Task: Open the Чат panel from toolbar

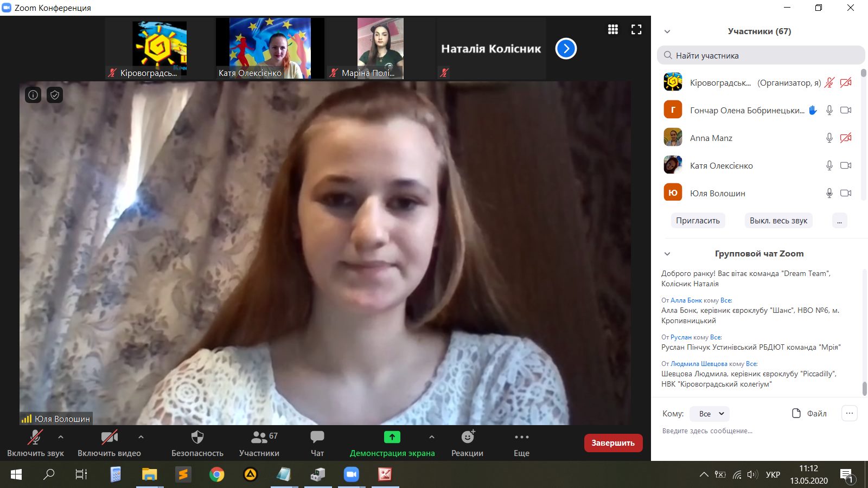Action: point(317,443)
